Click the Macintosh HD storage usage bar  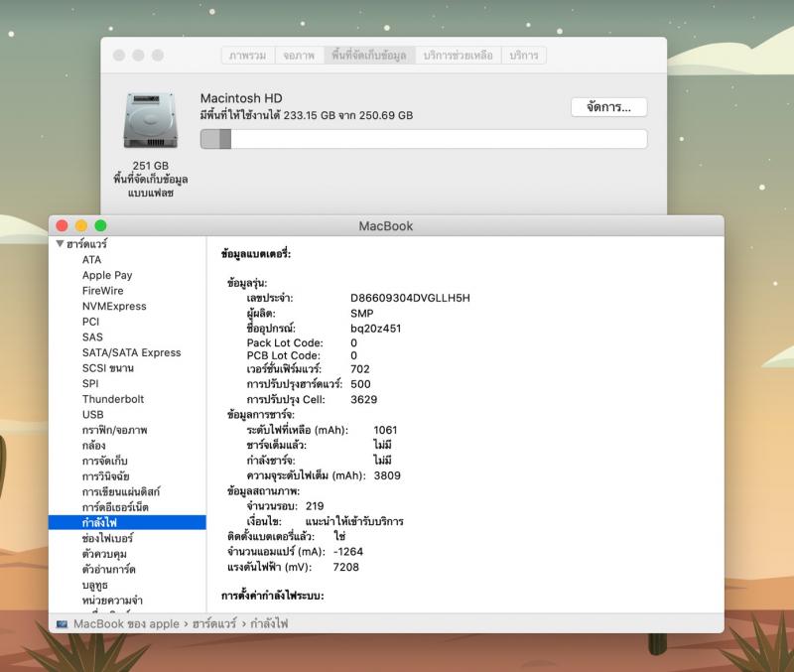coord(423,140)
